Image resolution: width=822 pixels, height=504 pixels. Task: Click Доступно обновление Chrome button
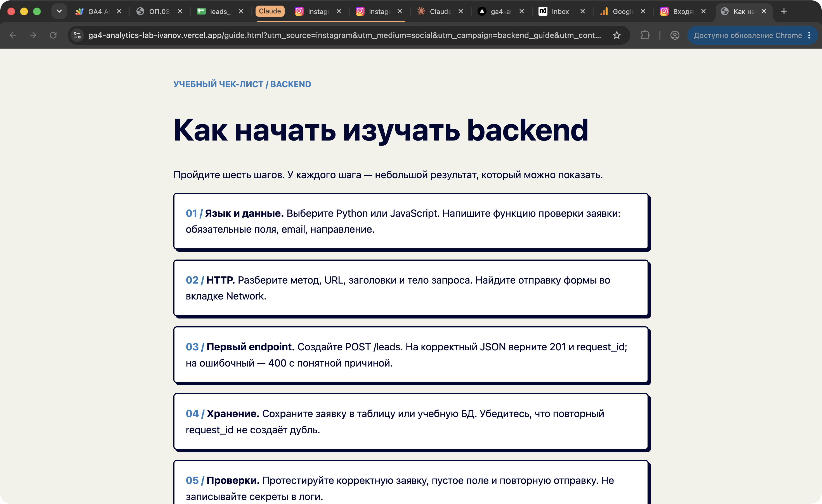748,35
